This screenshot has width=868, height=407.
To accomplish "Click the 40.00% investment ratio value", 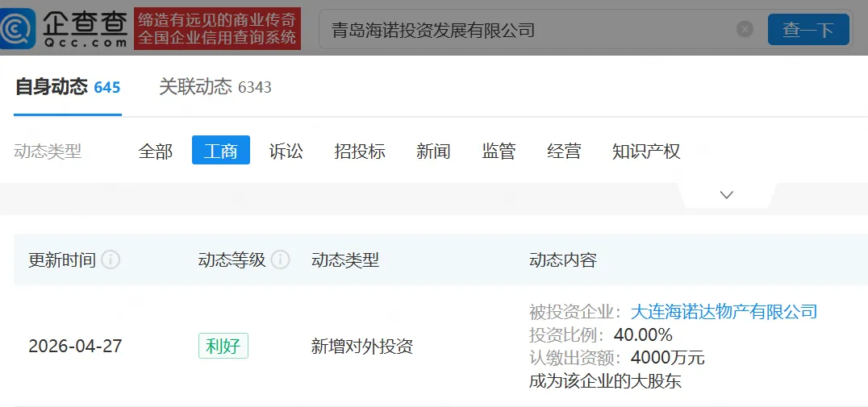I will coord(643,335).
